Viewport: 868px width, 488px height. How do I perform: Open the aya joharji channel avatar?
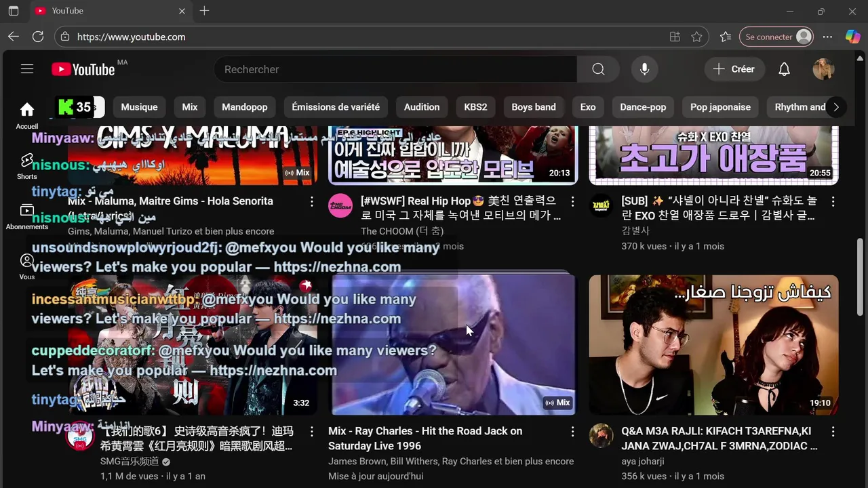point(601,435)
